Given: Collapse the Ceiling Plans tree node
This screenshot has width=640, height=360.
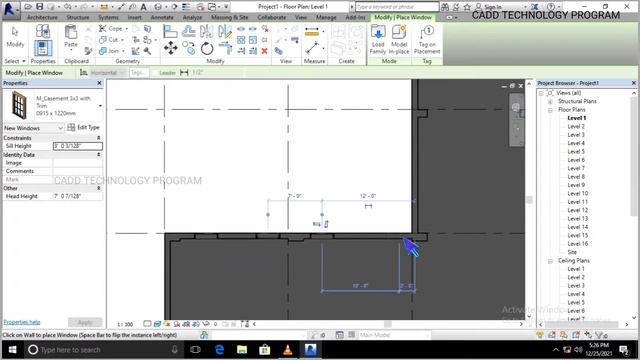Looking at the screenshot, I should coord(550,261).
